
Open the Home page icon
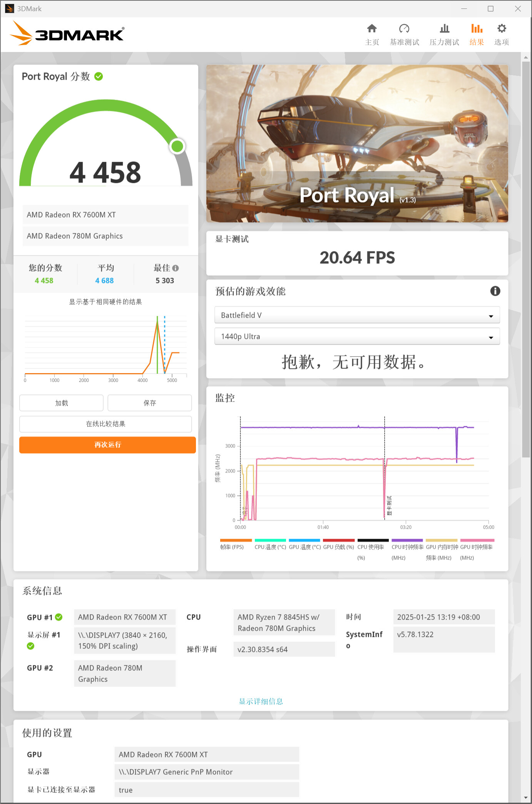[371, 29]
